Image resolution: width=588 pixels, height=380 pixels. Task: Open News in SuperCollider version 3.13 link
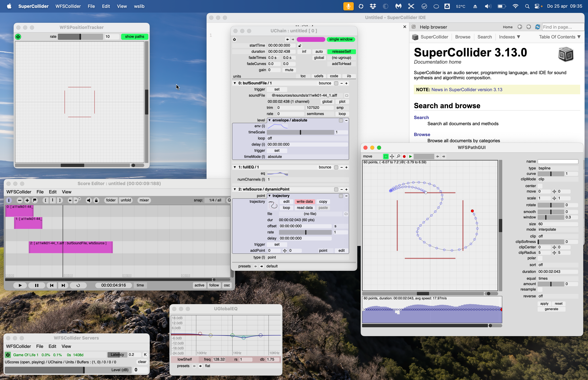pos(467,90)
